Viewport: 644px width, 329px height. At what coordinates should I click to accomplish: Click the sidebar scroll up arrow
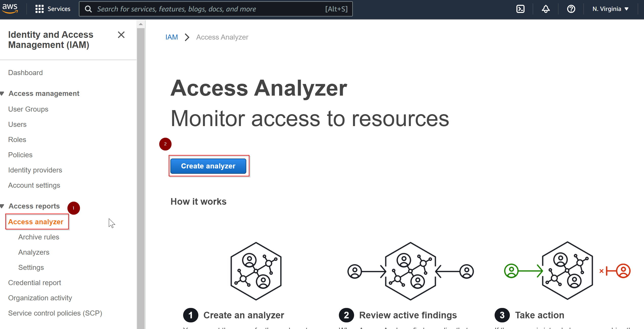tap(141, 24)
